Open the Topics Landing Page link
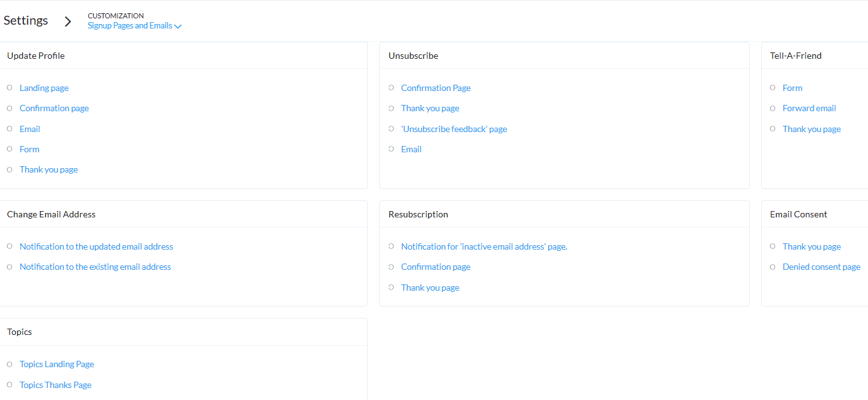Image resolution: width=868 pixels, height=400 pixels. (56, 363)
